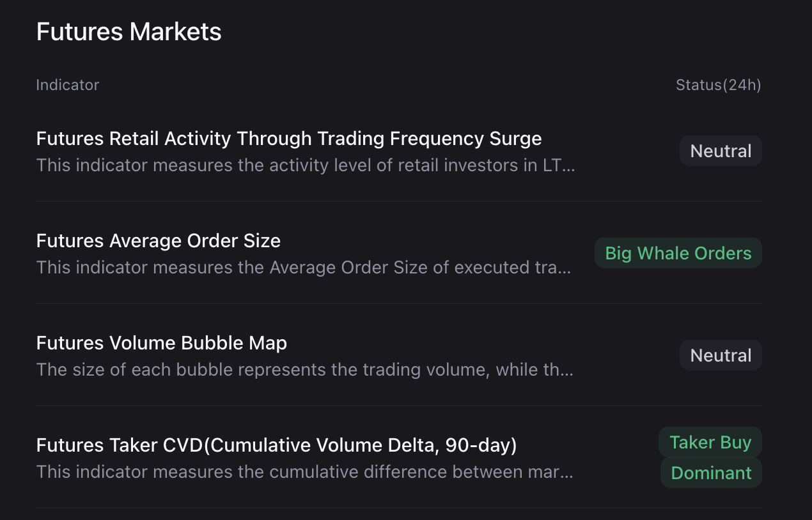Click the Big Whale Orders status badge
Image resolution: width=812 pixels, height=520 pixels.
pos(678,253)
